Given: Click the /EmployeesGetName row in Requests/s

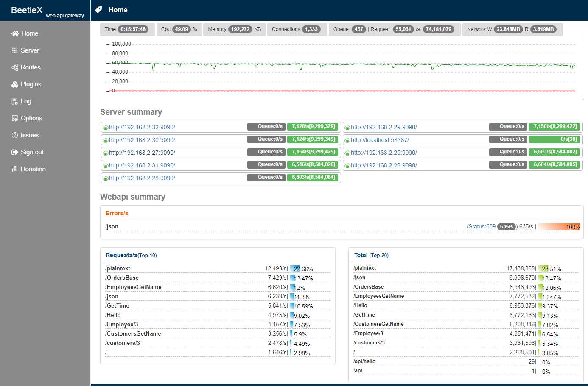Looking at the screenshot, I should (218, 287).
